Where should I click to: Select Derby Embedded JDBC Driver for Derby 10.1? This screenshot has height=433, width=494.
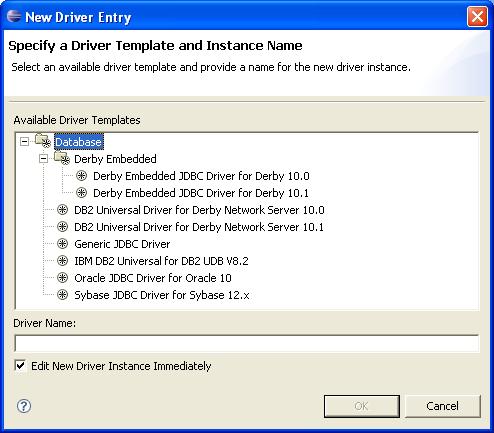[x=201, y=193]
